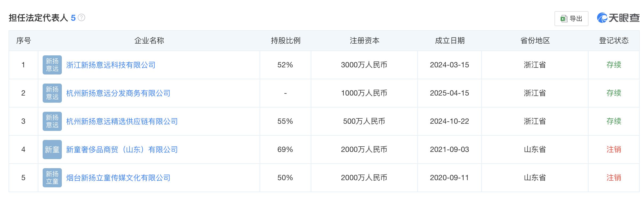Open 杭州新扬意远分发商务有限公司 link
This screenshot has height=207, width=644.
(x=118, y=93)
